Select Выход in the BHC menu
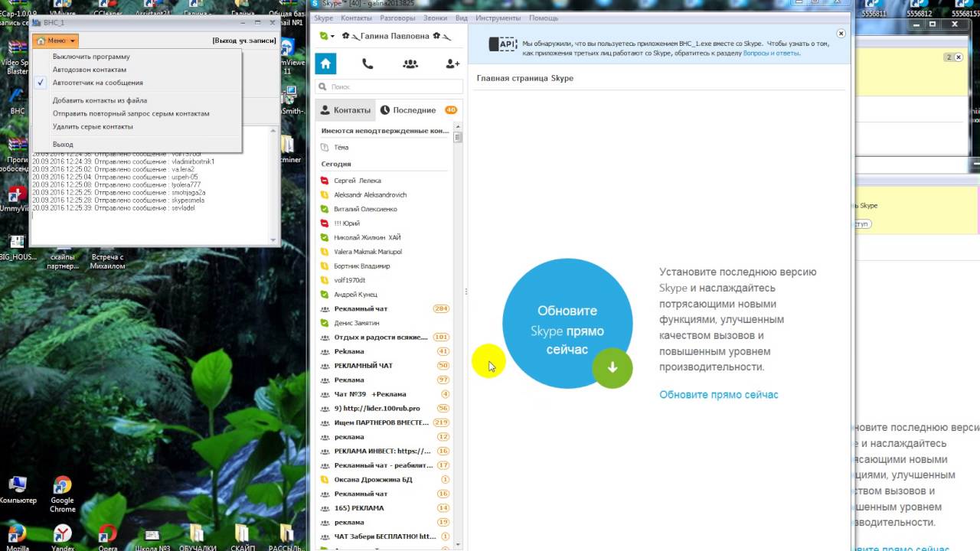This screenshot has height=551, width=980. pyautogui.click(x=63, y=144)
